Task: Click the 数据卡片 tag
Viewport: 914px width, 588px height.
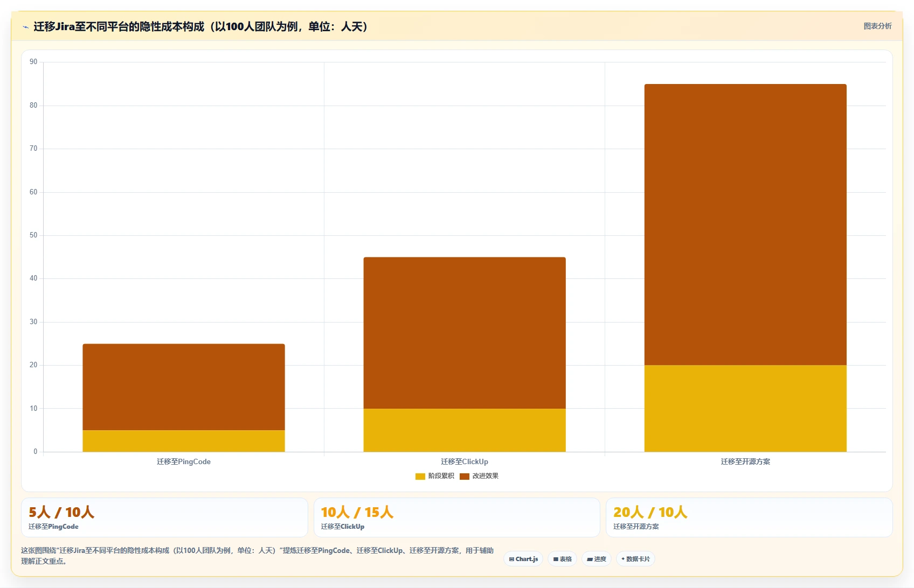Action: 635,559
